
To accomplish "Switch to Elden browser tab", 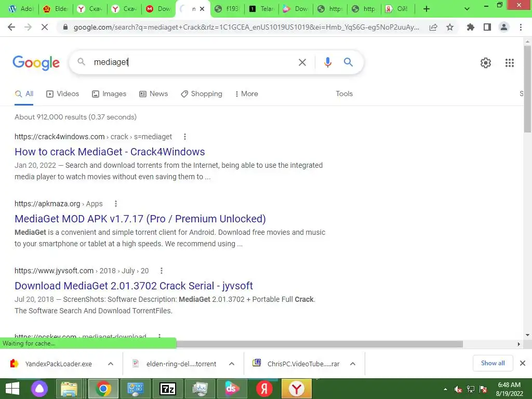I will [x=56, y=9].
